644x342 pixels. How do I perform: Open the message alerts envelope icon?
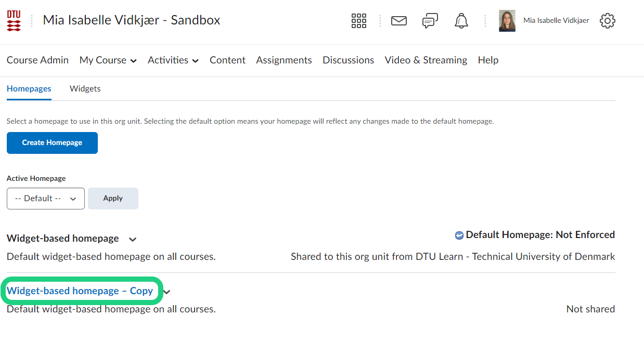pyautogui.click(x=398, y=21)
